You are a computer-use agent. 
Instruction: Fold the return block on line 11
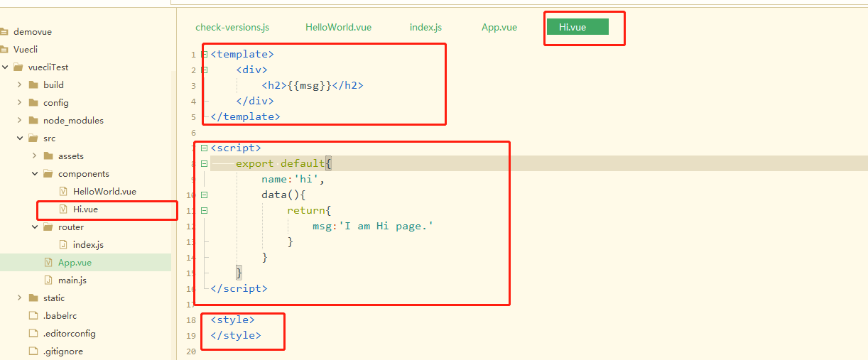point(205,210)
